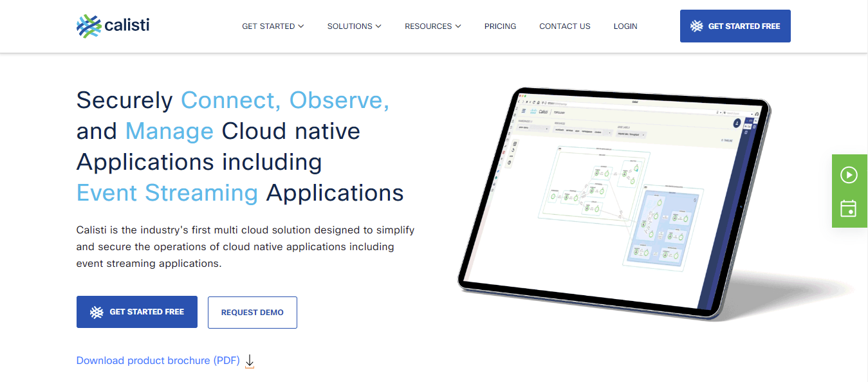The width and height of the screenshot is (868, 382).
Task: Go to the Pricing page
Action: click(x=500, y=26)
